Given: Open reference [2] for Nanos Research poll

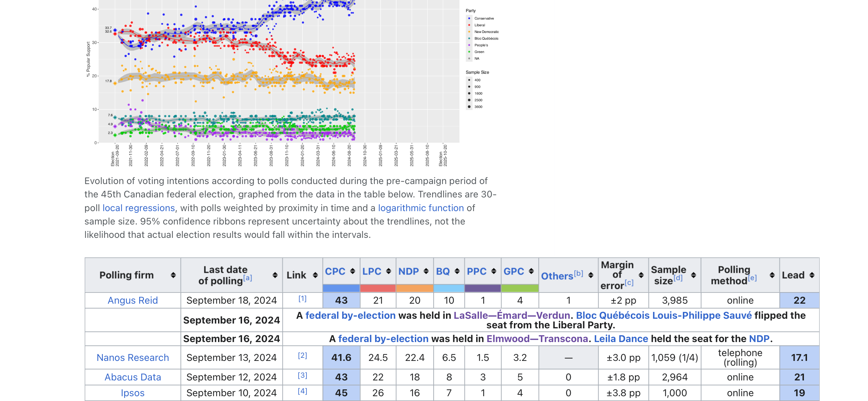Looking at the screenshot, I should (302, 355).
